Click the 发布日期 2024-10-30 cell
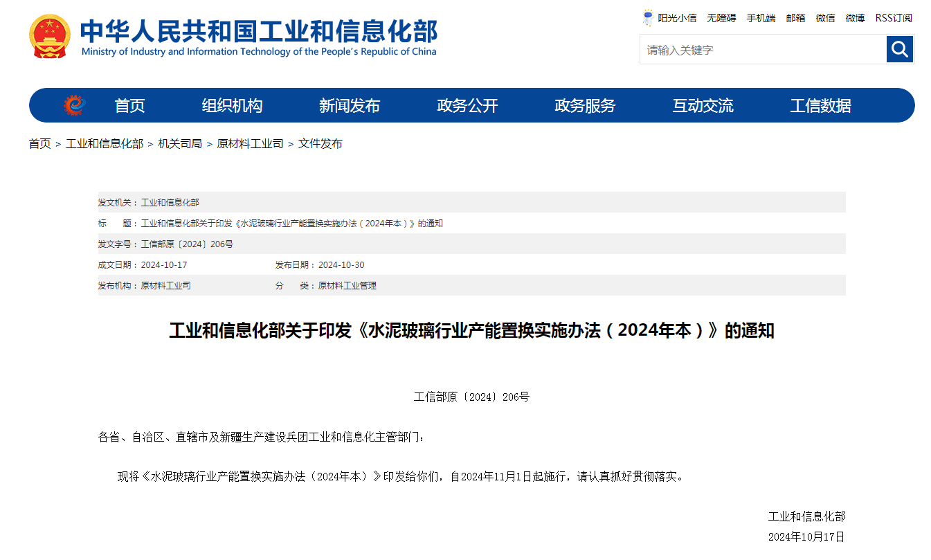The height and width of the screenshot is (560, 931). pos(320,264)
